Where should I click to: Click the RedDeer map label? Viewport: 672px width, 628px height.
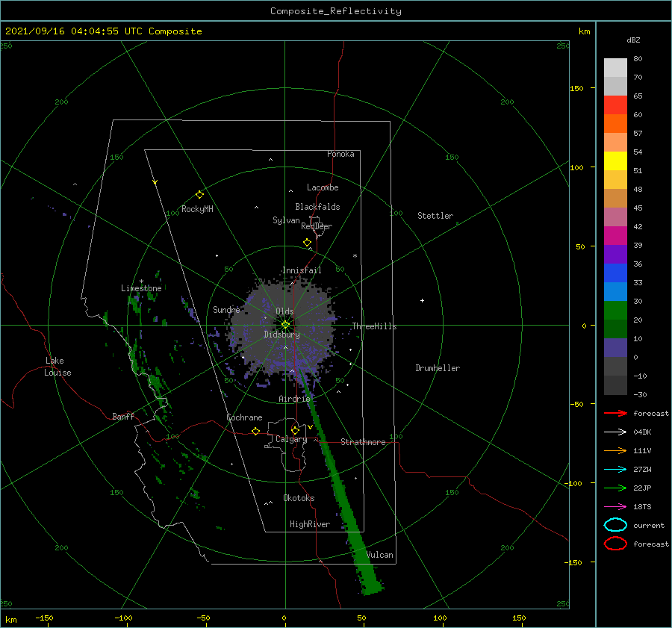(x=317, y=226)
